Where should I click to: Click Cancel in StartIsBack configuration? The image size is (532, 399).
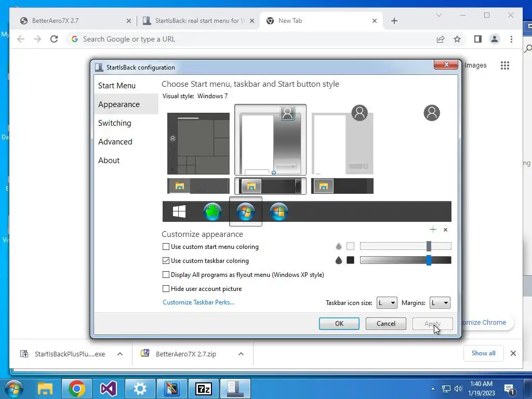coord(386,323)
